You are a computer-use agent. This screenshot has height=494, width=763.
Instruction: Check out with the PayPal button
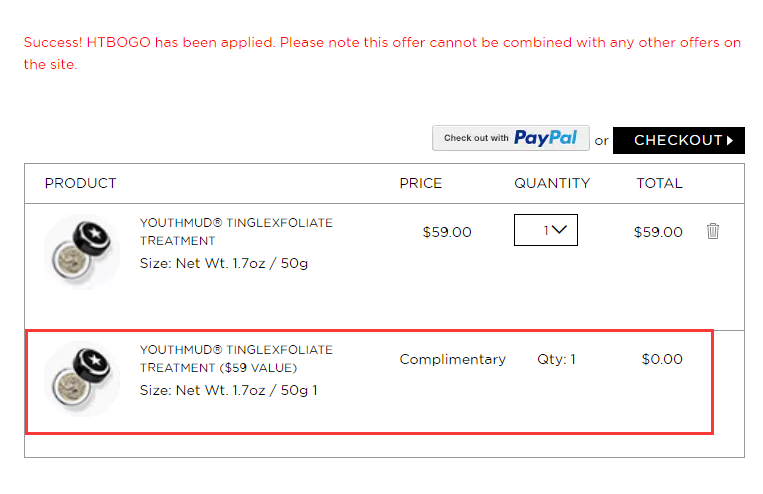511,138
